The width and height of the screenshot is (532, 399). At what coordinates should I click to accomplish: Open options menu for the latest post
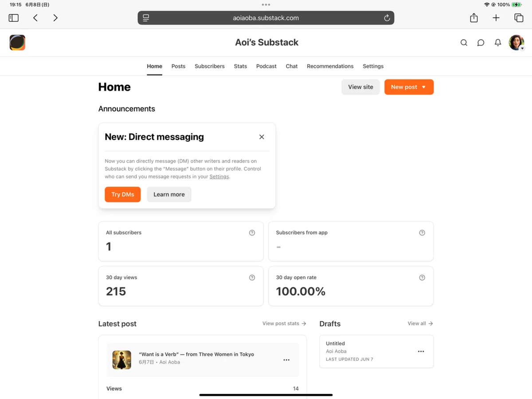pos(286,360)
